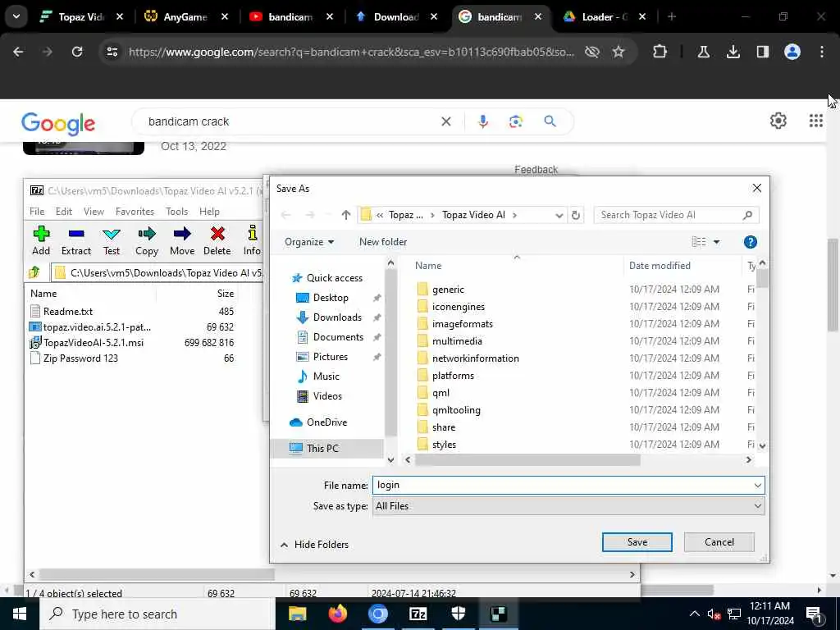The width and height of the screenshot is (840, 630).
Task: Click the Add button in 7-Zip toolbar
Action: [x=41, y=240]
